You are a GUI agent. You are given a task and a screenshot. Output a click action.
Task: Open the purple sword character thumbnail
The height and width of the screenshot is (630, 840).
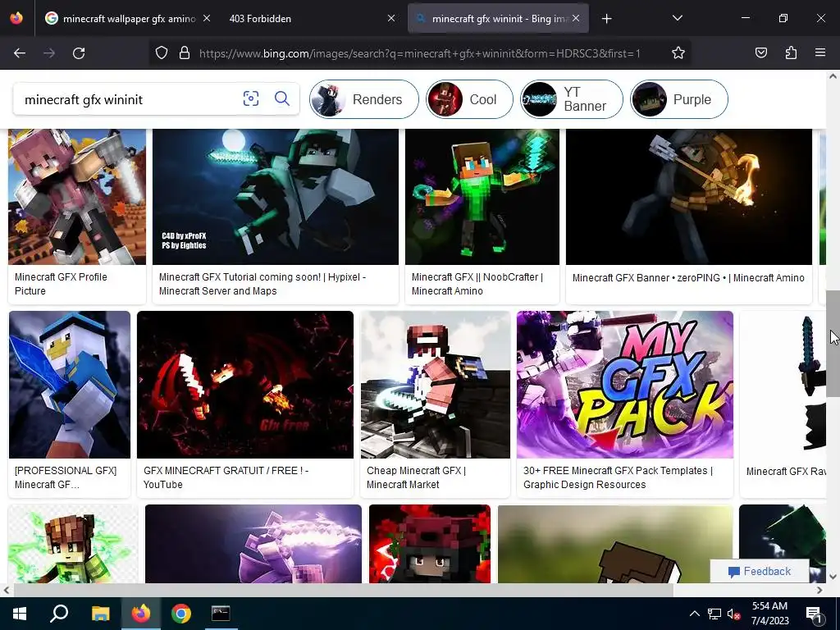click(x=253, y=544)
